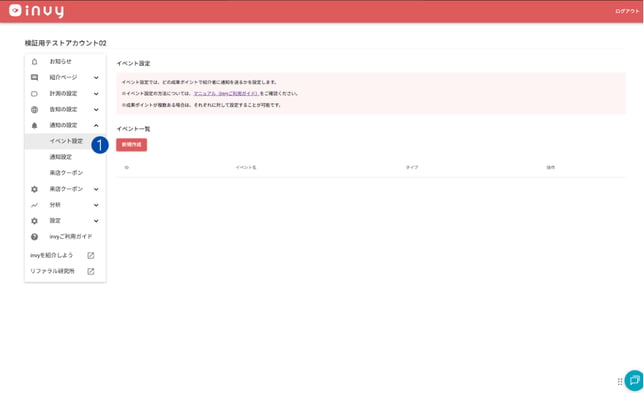Click the question mark icon beside invyご利用ガイド
Viewport: 644px width, 393px height.
point(34,237)
